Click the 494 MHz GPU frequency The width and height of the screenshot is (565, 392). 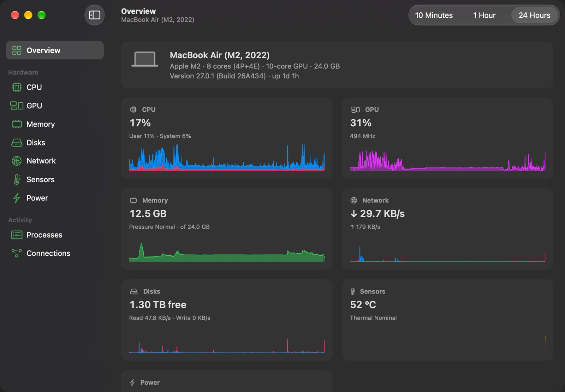pyautogui.click(x=362, y=136)
